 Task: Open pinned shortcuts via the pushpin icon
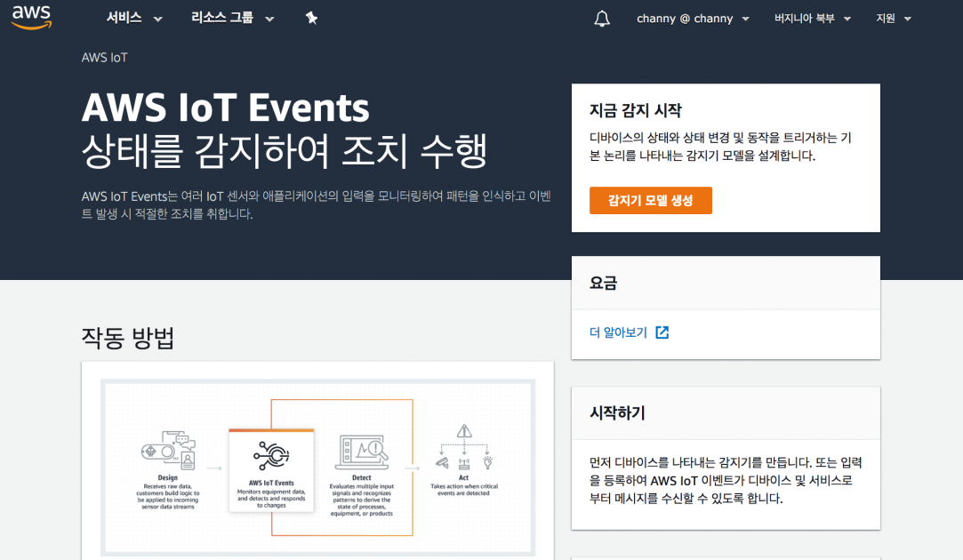click(x=311, y=17)
